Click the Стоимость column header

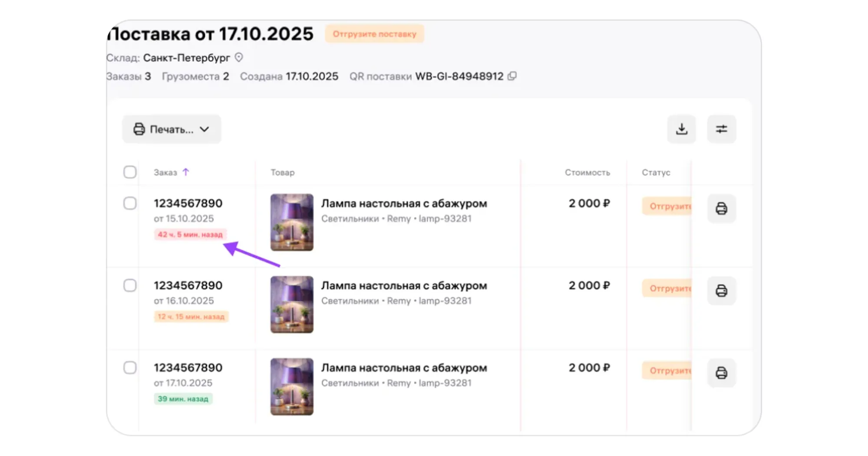pos(587,173)
